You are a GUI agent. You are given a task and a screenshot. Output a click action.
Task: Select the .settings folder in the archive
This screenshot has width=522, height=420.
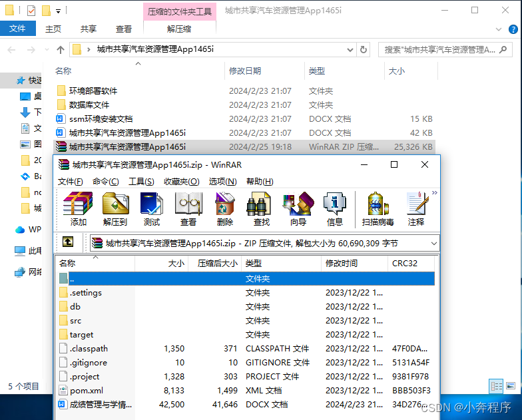tap(246, 293)
